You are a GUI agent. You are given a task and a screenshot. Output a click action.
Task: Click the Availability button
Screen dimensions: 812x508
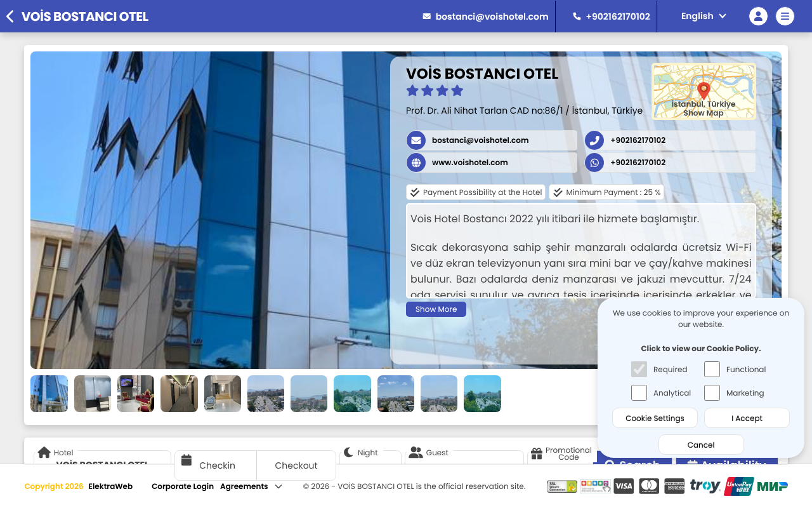point(727,460)
